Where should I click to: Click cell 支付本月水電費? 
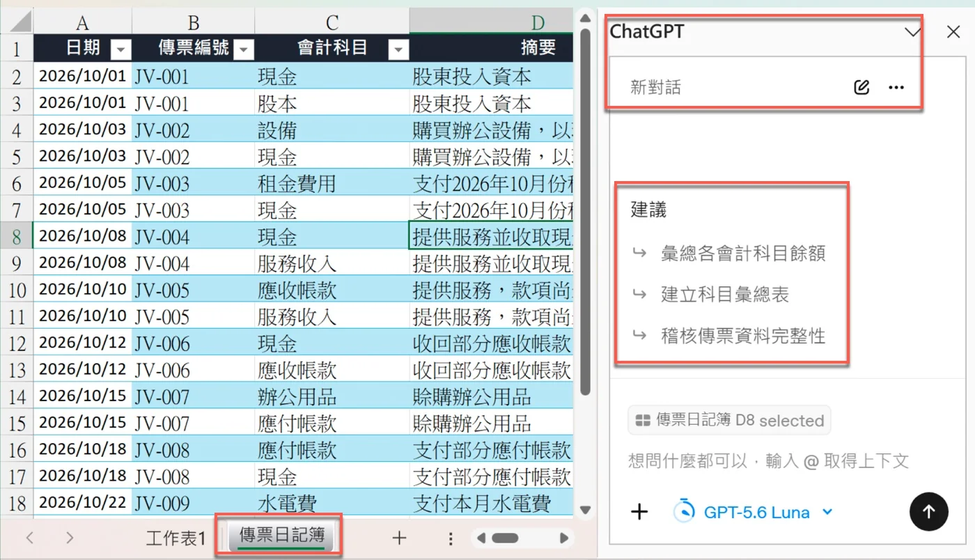492,504
